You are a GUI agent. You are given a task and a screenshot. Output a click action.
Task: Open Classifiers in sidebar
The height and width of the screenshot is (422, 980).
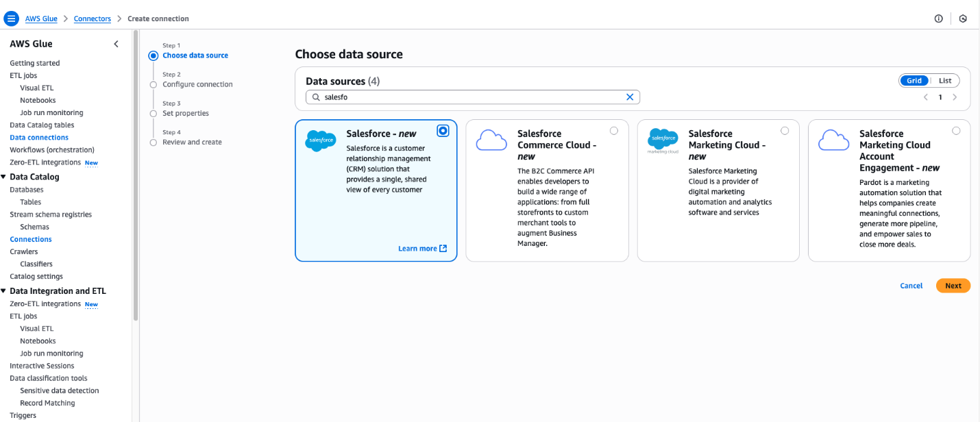tap(36, 264)
